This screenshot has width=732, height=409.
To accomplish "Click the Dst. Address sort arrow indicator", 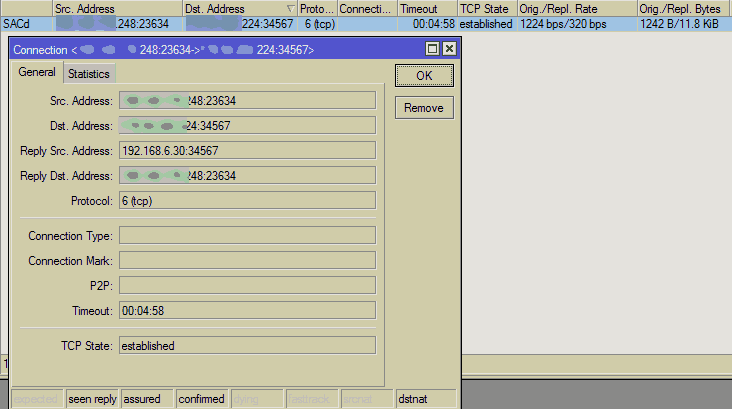I will tap(290, 8).
